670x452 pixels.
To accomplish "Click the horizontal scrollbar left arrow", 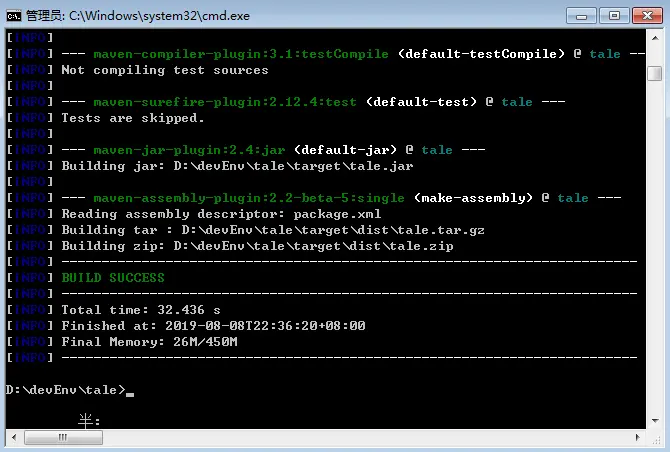I will tap(15, 437).
